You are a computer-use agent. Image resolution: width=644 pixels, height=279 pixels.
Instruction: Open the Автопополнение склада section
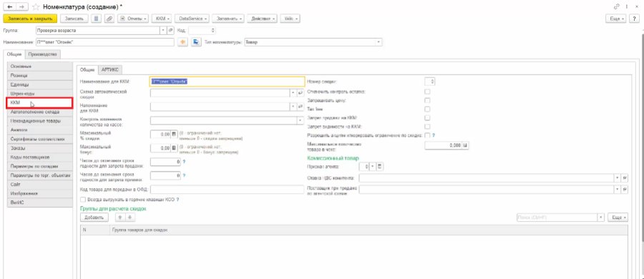[39, 112]
